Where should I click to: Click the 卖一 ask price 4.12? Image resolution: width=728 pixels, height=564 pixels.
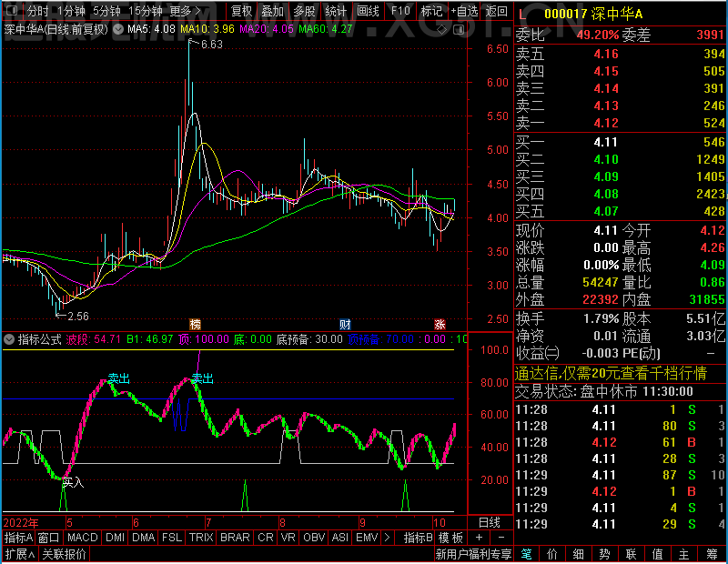606,123
